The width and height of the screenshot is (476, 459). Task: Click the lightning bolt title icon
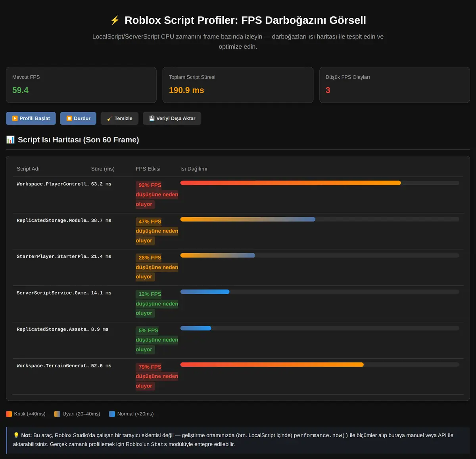[x=115, y=20]
